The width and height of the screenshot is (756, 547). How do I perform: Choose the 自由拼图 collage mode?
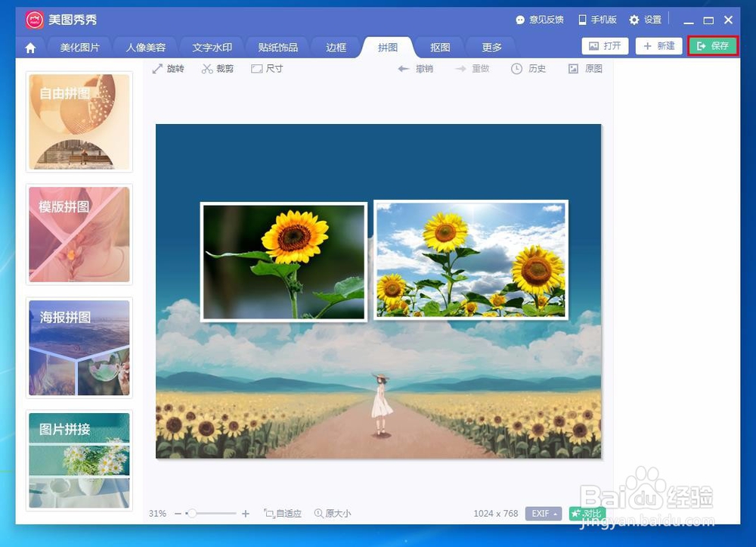pos(79,122)
